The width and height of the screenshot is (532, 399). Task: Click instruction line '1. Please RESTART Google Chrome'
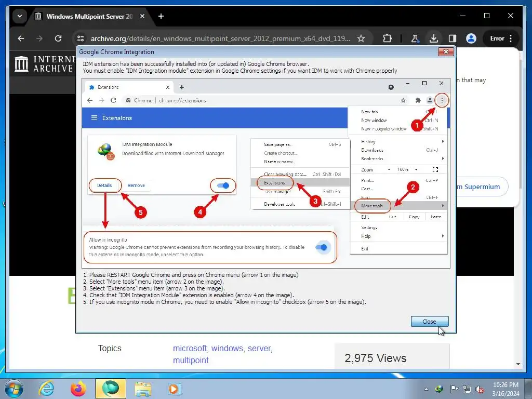click(x=191, y=275)
